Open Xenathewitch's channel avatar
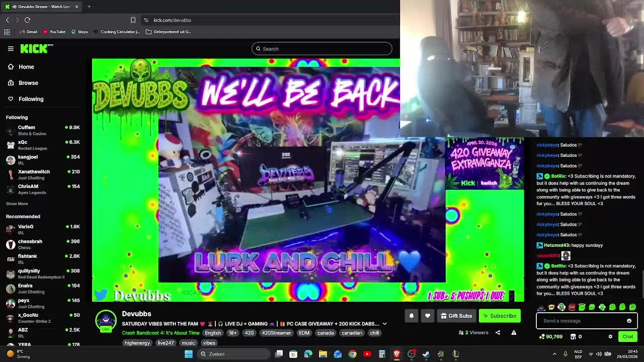644x362 pixels. point(11,174)
